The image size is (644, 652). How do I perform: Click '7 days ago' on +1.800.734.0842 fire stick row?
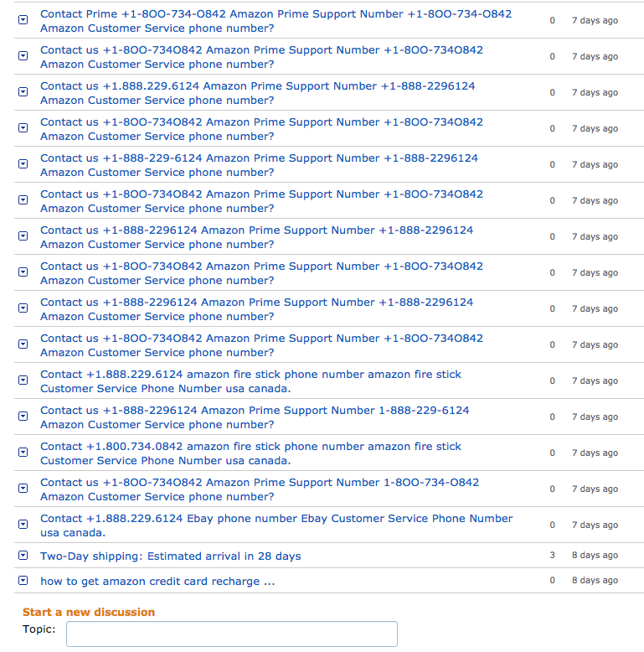595,453
